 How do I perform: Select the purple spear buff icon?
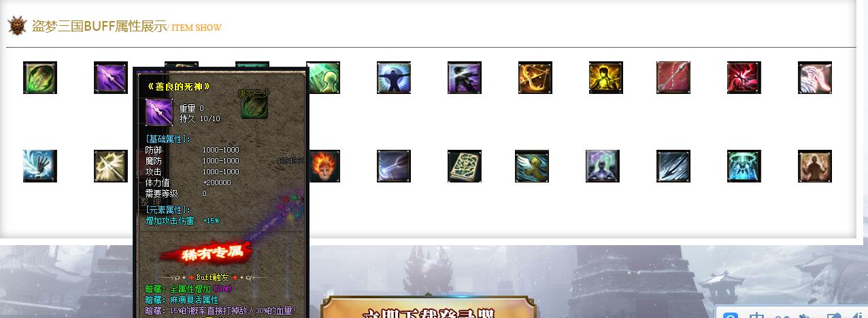(111, 78)
